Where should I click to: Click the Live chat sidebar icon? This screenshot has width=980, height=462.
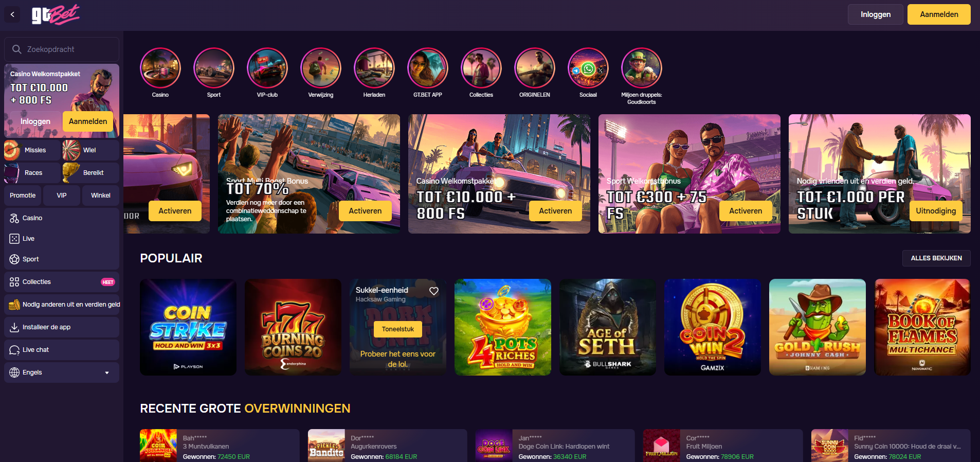(x=14, y=350)
